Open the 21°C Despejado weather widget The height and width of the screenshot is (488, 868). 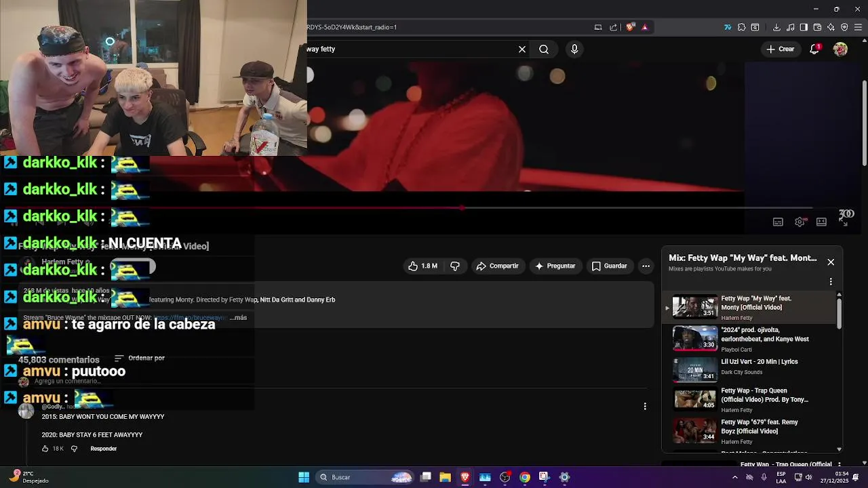coord(30,477)
